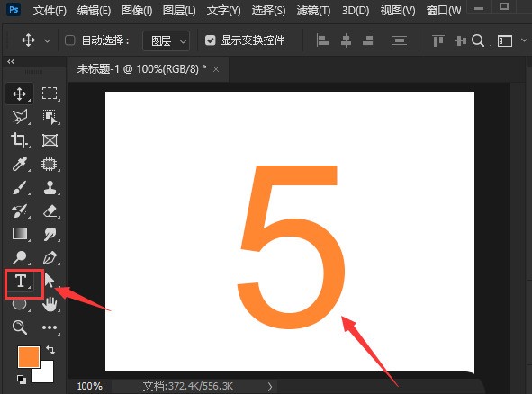Open the 图像(I) menu

coord(137,11)
